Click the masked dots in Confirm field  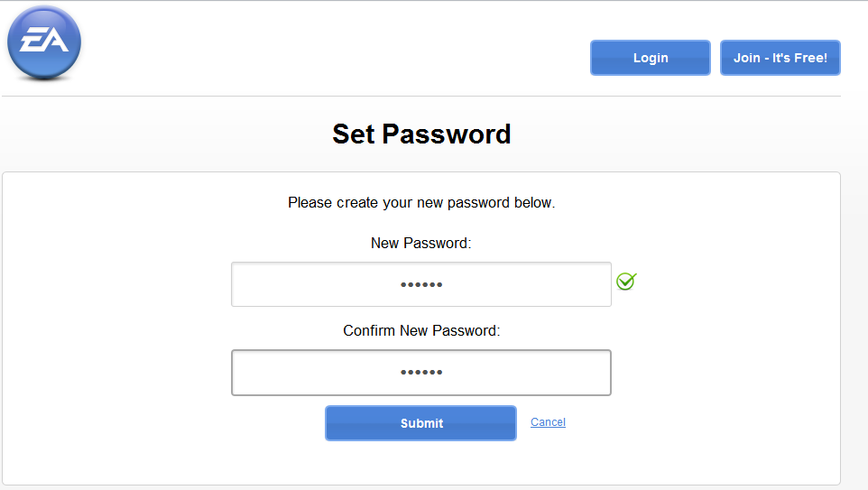tap(421, 372)
